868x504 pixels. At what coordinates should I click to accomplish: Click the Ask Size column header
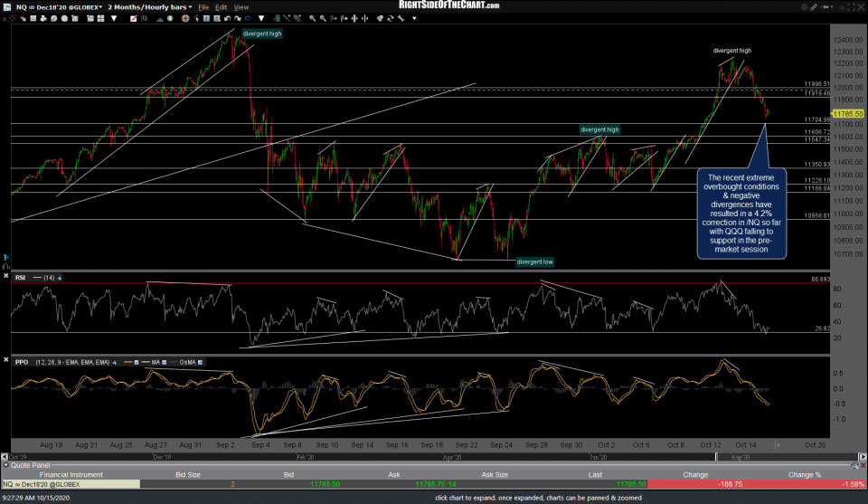click(x=495, y=475)
